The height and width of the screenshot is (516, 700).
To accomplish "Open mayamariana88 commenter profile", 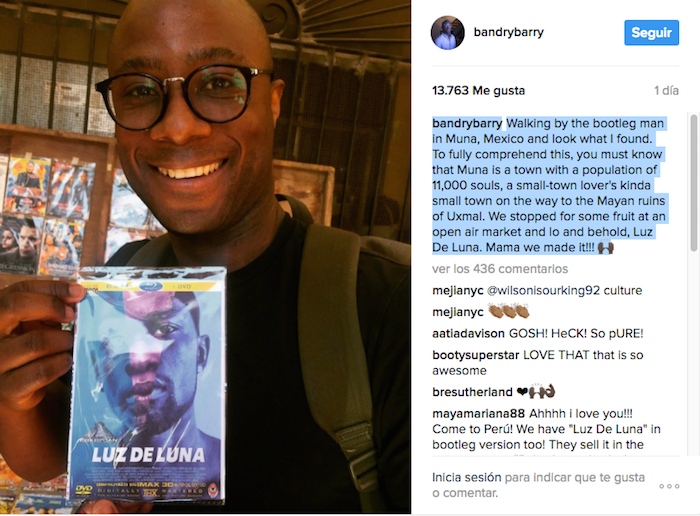I will coord(478,414).
